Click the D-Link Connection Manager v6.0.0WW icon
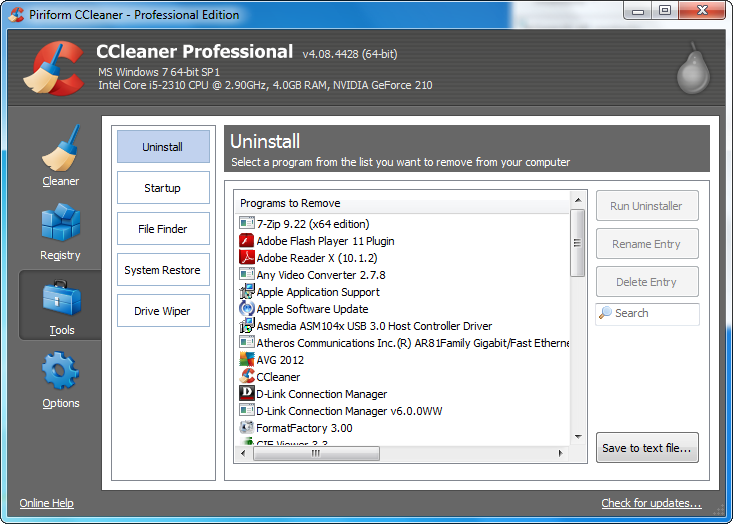The width and height of the screenshot is (733, 524). tap(246, 410)
